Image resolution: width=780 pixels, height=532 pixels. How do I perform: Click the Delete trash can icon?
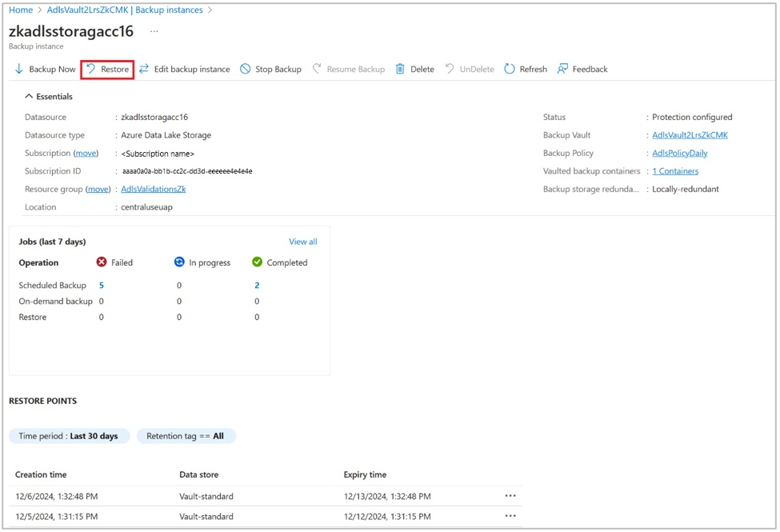point(400,69)
